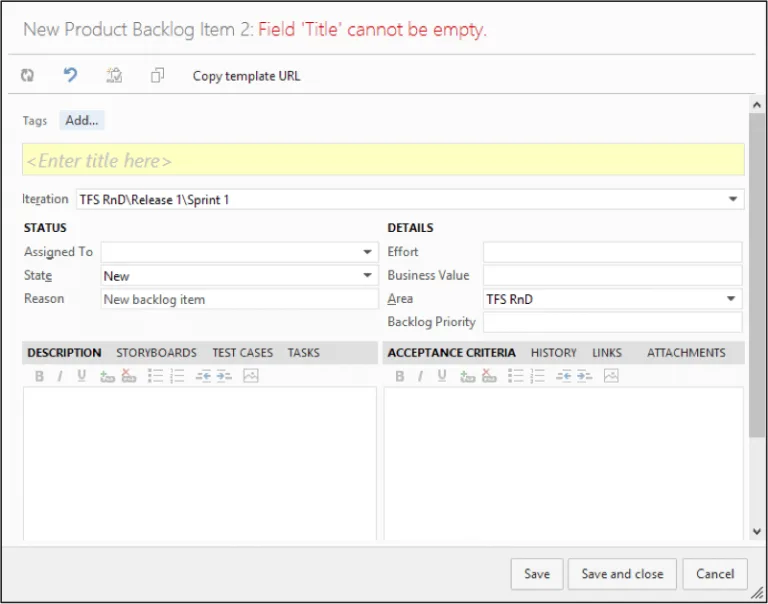Click Add... to add tags

(x=82, y=121)
